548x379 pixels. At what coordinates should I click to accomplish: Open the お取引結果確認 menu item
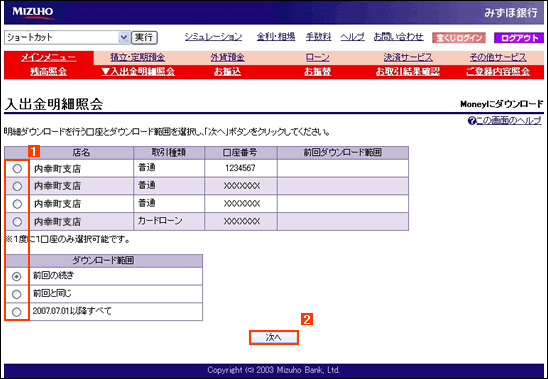(x=408, y=72)
